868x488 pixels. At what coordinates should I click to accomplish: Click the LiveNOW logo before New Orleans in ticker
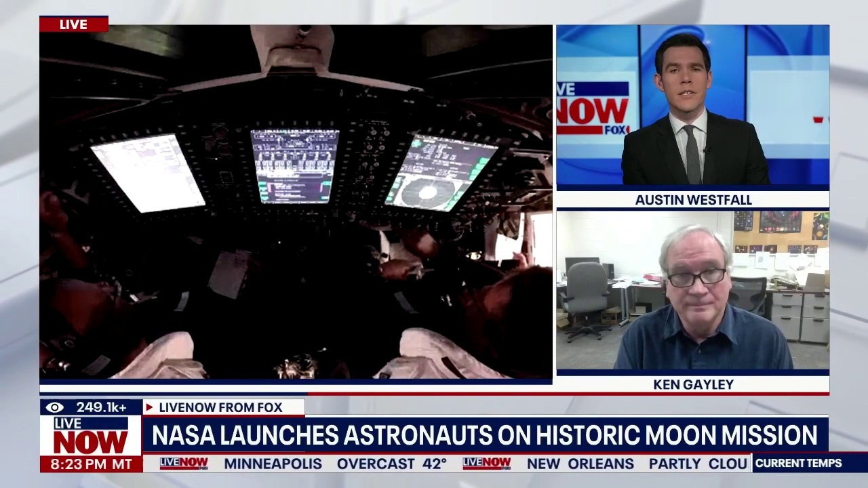coord(486,464)
